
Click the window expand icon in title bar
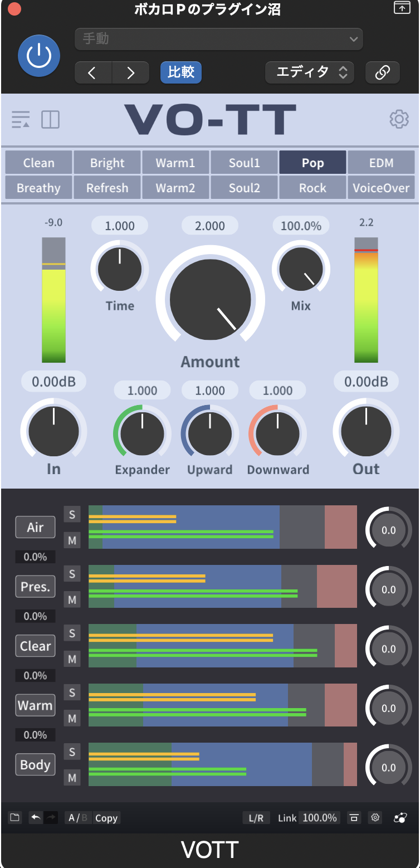[x=402, y=8]
